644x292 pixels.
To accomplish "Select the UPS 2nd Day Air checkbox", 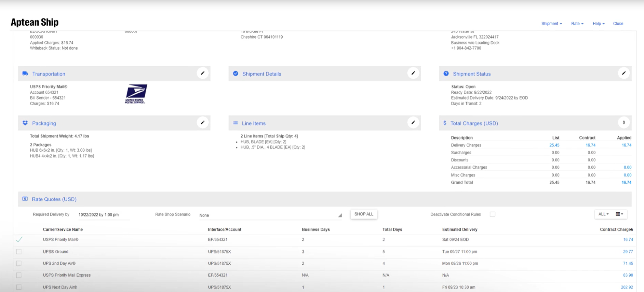I will pyautogui.click(x=19, y=264).
